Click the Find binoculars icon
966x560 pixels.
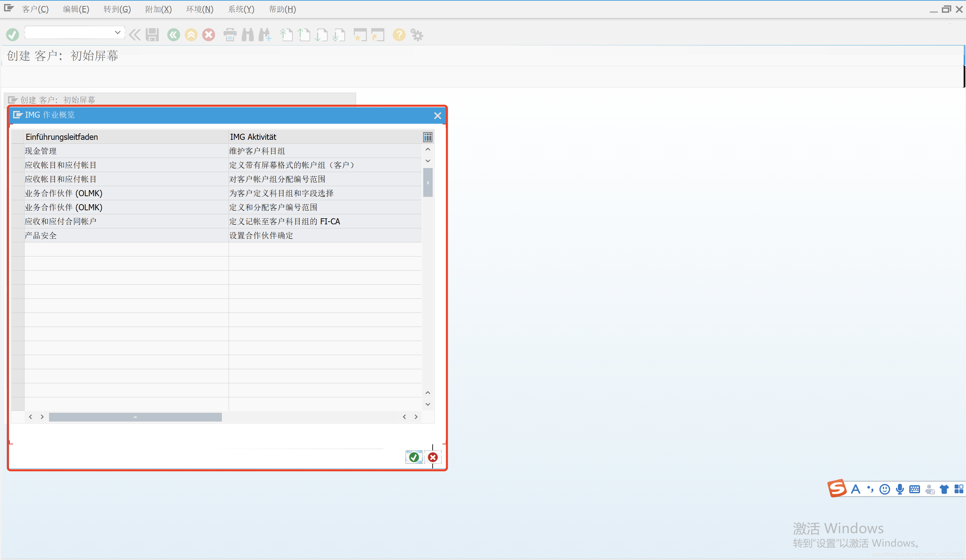tap(248, 35)
